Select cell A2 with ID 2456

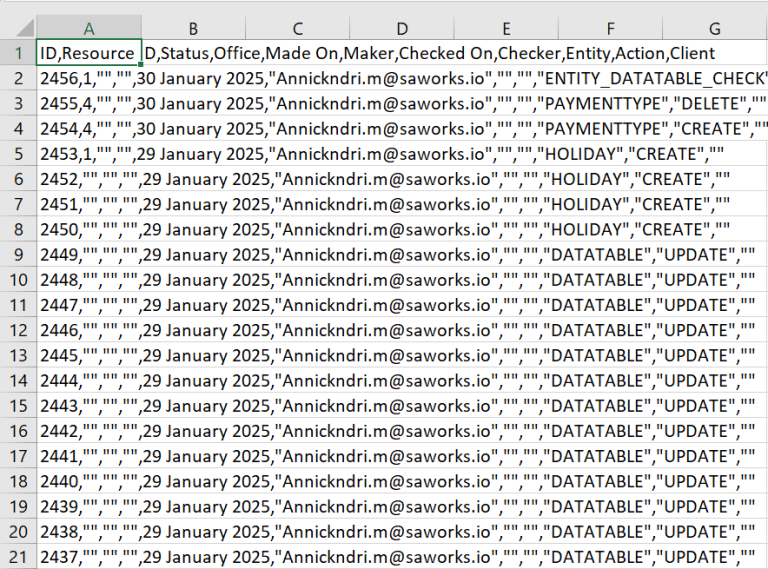pos(88,78)
